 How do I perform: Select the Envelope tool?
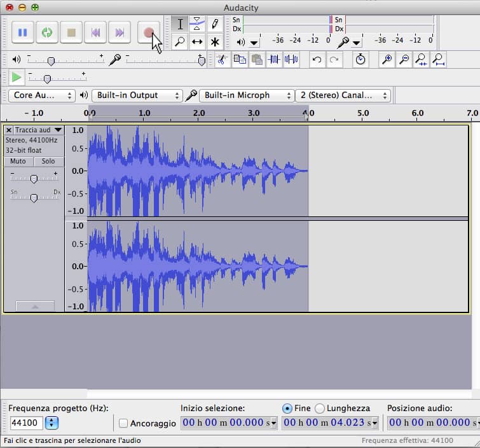197,24
